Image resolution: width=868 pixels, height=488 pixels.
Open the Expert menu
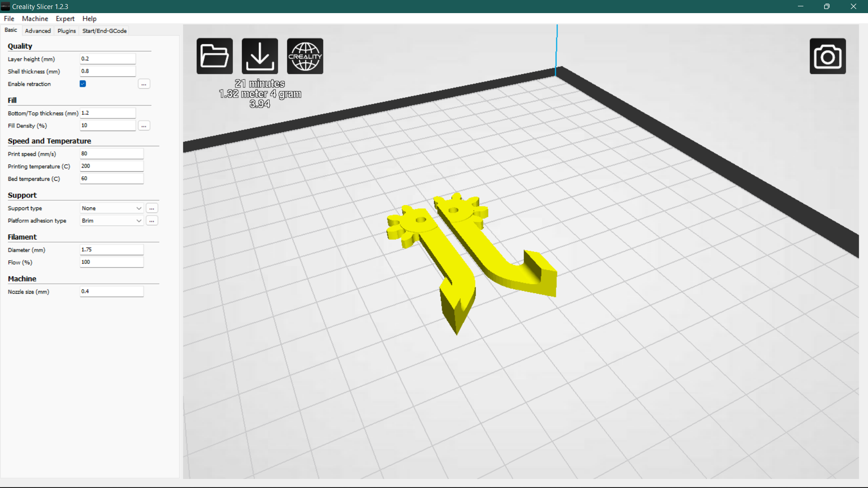(x=65, y=19)
